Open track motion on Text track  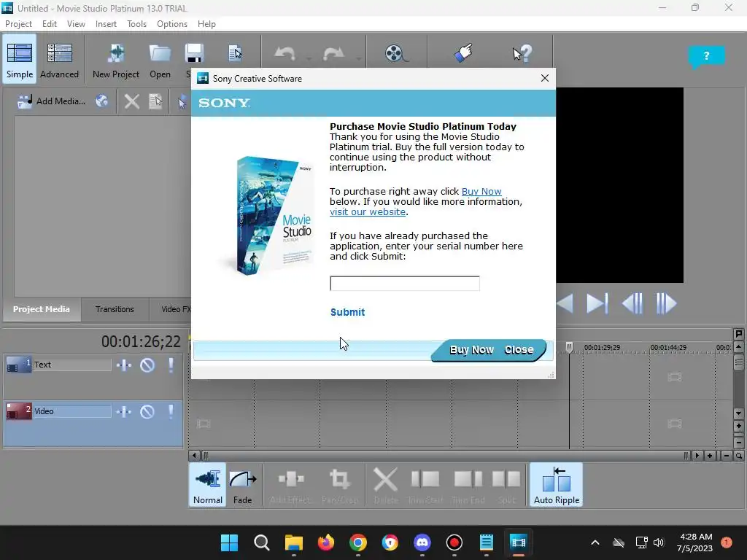124,365
